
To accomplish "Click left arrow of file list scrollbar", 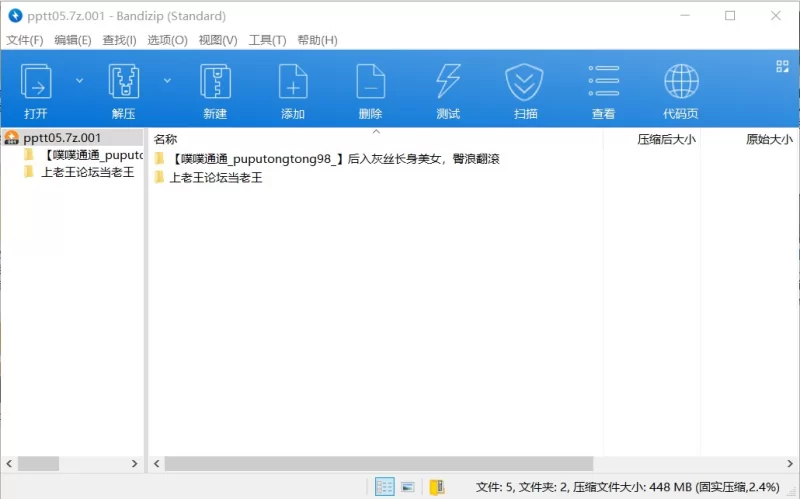I will tap(157, 463).
